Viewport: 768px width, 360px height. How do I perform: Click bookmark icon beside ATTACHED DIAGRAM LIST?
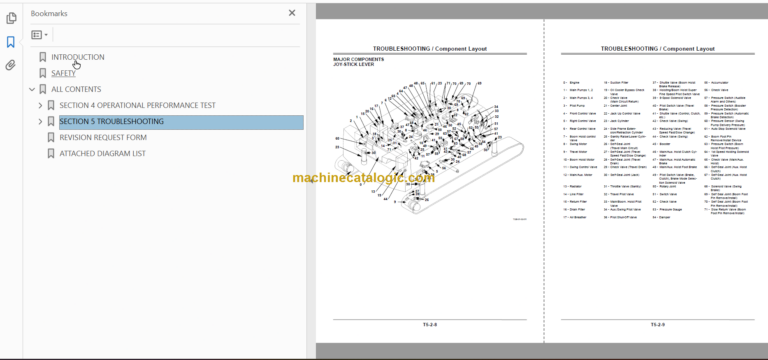pyautogui.click(x=51, y=154)
